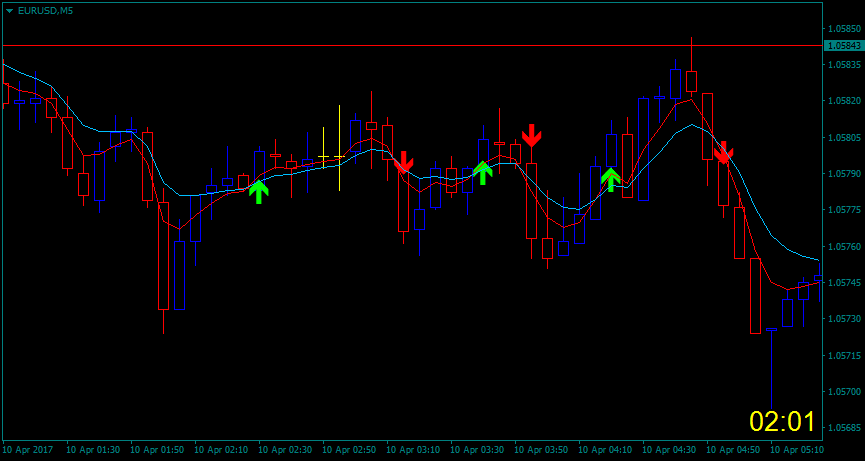This screenshot has width=865, height=461.
Task: Click the 10 Apr 01:30 time label
Action: pos(93,450)
